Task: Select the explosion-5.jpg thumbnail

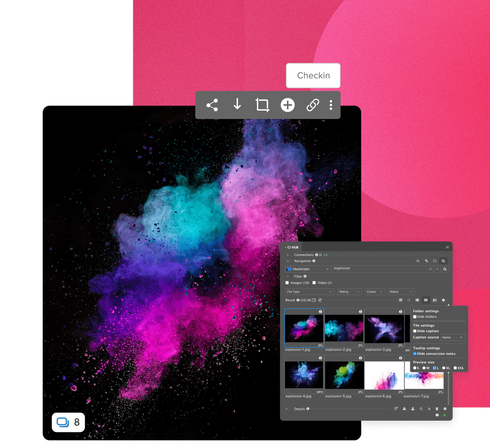Action: pyautogui.click(x=344, y=374)
